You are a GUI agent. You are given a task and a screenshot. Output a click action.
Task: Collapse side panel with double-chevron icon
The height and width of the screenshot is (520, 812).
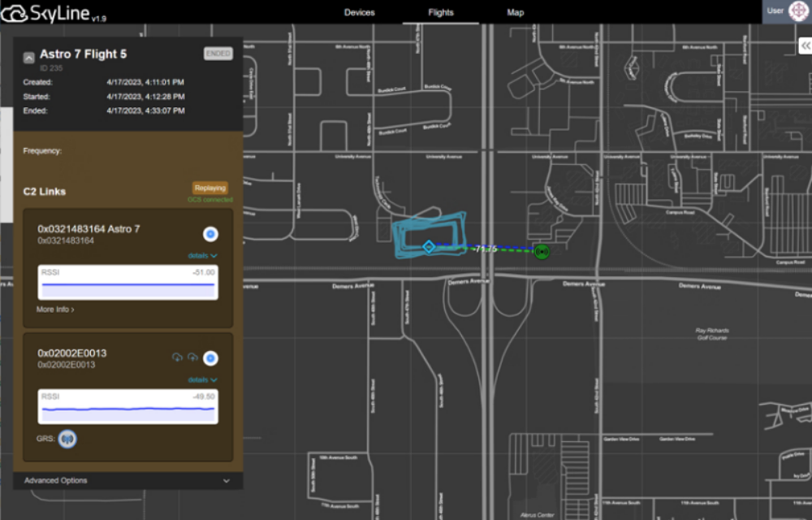(805, 47)
